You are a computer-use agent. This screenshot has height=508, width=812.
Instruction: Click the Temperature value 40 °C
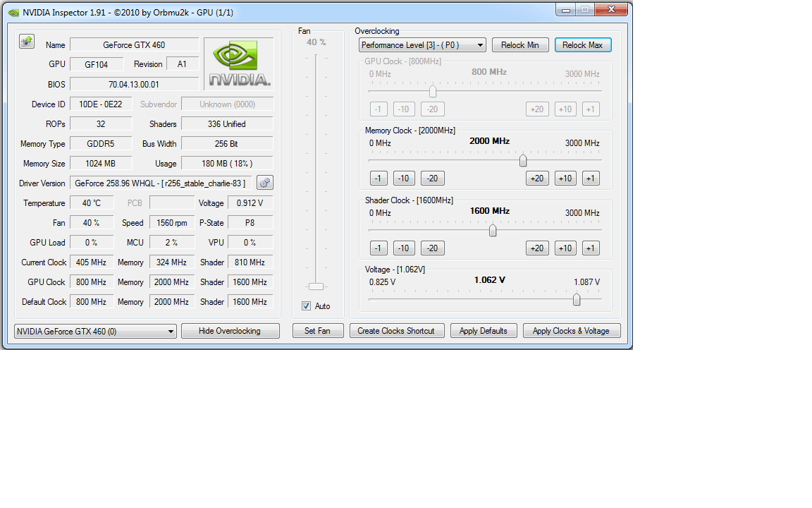(92, 203)
